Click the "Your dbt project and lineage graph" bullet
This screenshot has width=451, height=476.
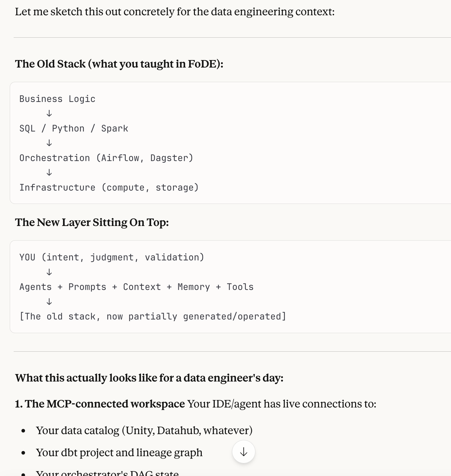[119, 453]
